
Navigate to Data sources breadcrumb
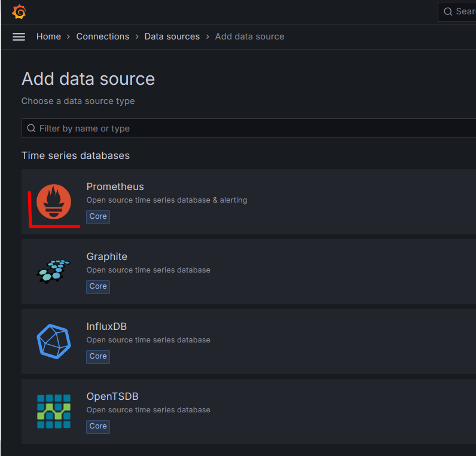pyautogui.click(x=172, y=36)
